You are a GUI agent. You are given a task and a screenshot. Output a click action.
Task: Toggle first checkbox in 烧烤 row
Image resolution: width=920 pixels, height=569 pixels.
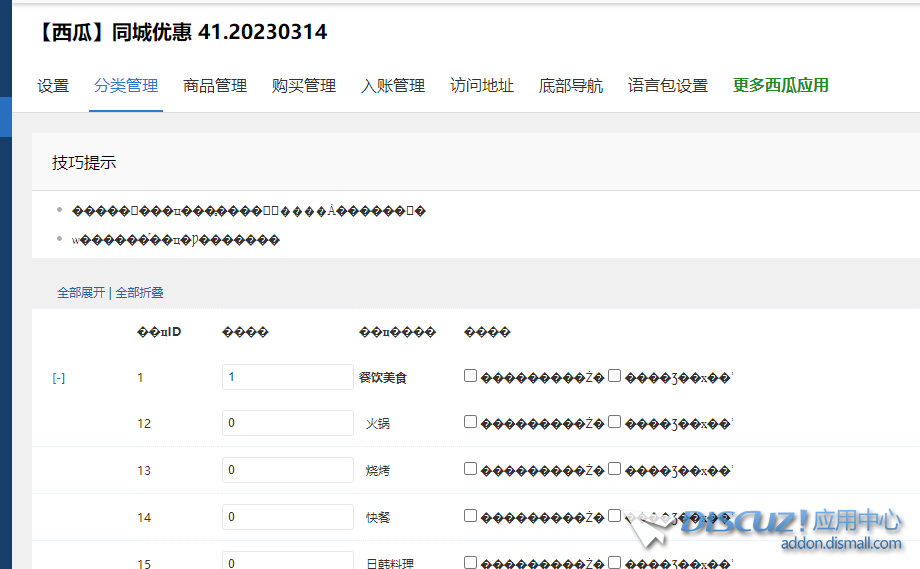(471, 469)
